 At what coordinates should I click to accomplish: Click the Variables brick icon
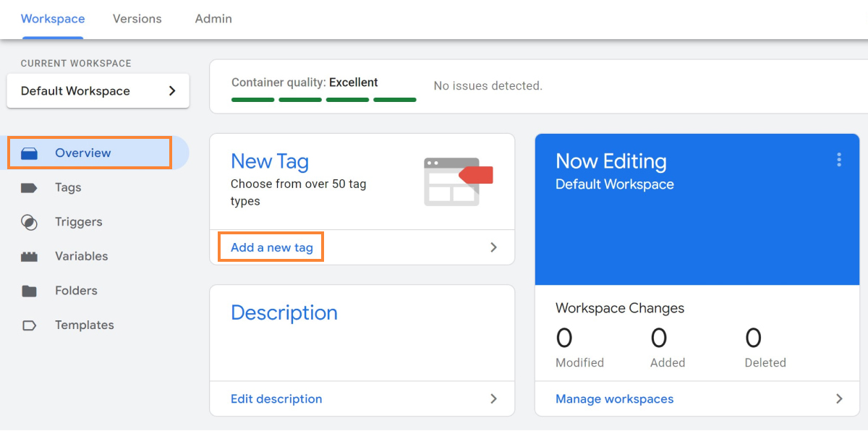tap(29, 257)
